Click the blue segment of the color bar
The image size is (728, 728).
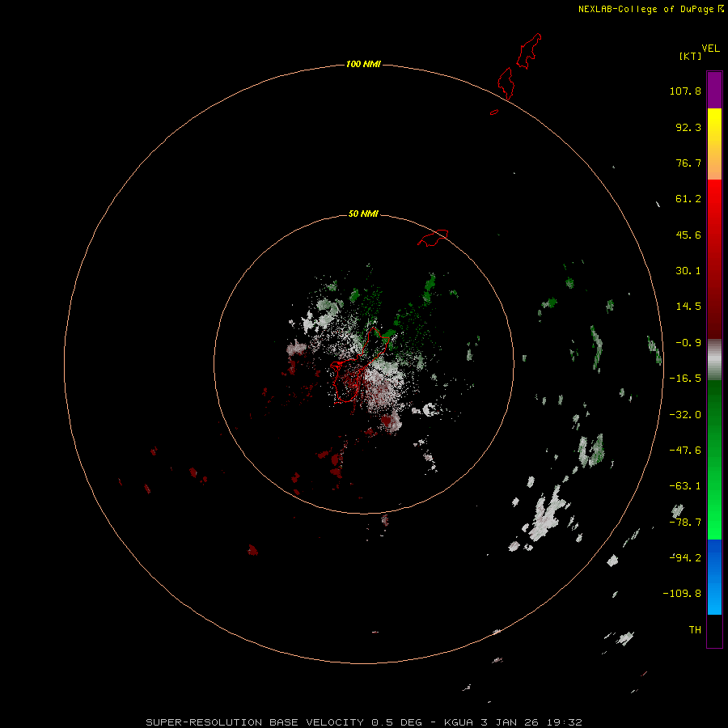tap(714, 577)
